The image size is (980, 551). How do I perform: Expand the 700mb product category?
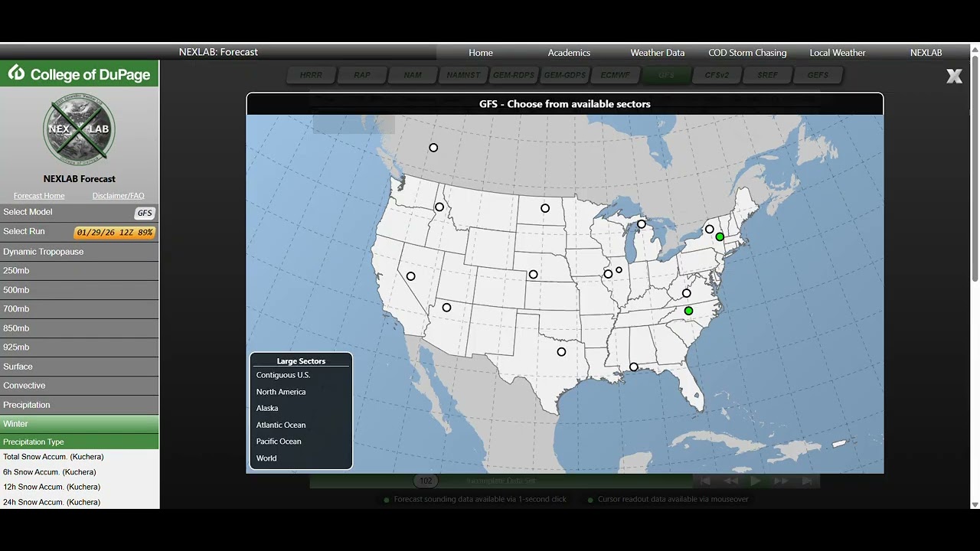(x=80, y=309)
